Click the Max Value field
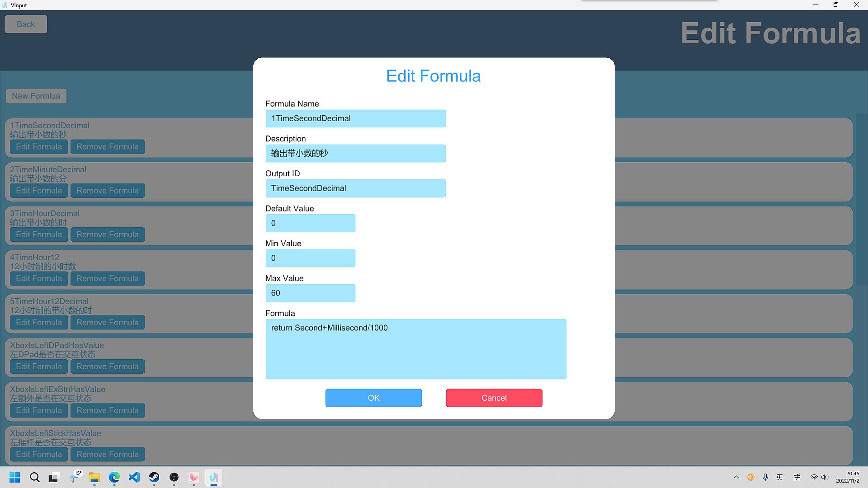Viewport: 868px width, 488px height. coord(310,293)
